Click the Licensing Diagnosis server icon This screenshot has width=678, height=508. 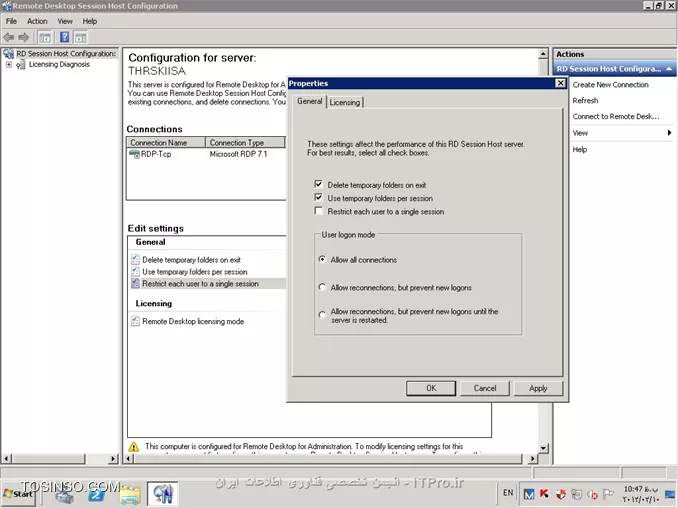click(20, 65)
